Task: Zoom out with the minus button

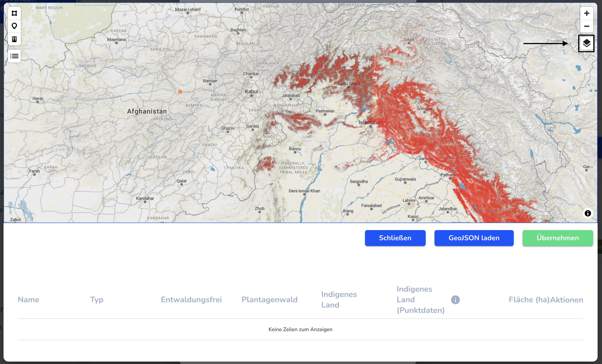Action: click(x=587, y=26)
